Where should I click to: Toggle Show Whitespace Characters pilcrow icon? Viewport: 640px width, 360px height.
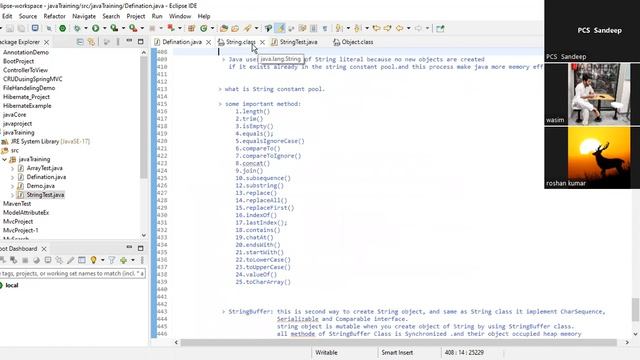(325, 28)
